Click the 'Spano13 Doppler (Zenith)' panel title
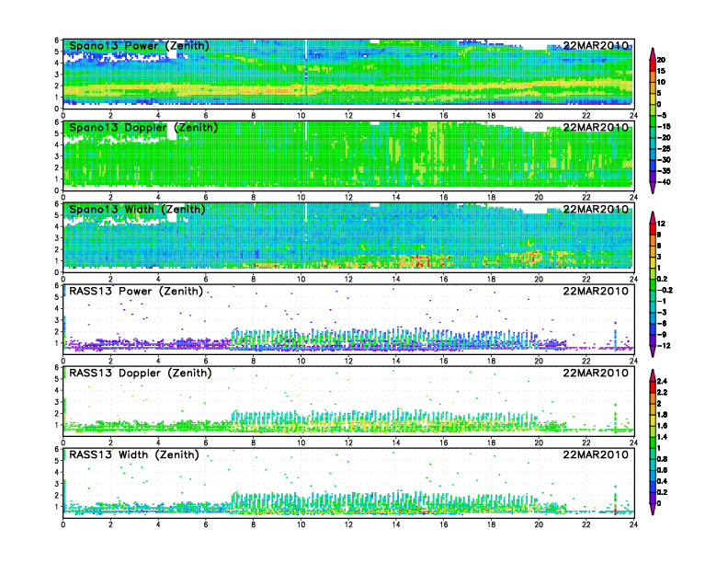 (143, 128)
